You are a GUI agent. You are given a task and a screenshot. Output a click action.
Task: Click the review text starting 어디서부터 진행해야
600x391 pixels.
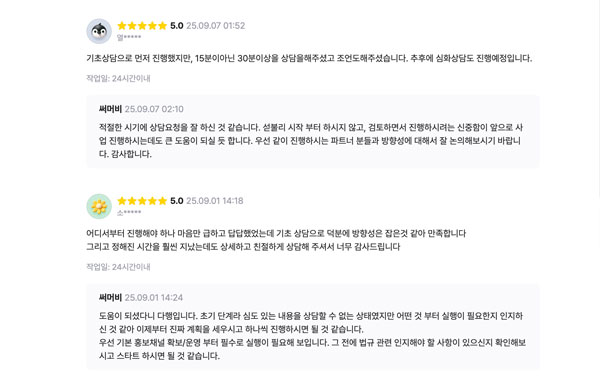(x=276, y=240)
